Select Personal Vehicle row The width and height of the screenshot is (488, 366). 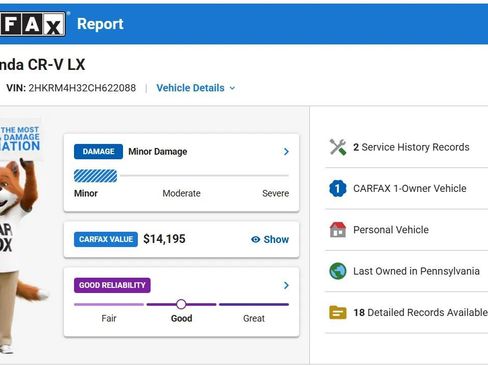[406, 230]
